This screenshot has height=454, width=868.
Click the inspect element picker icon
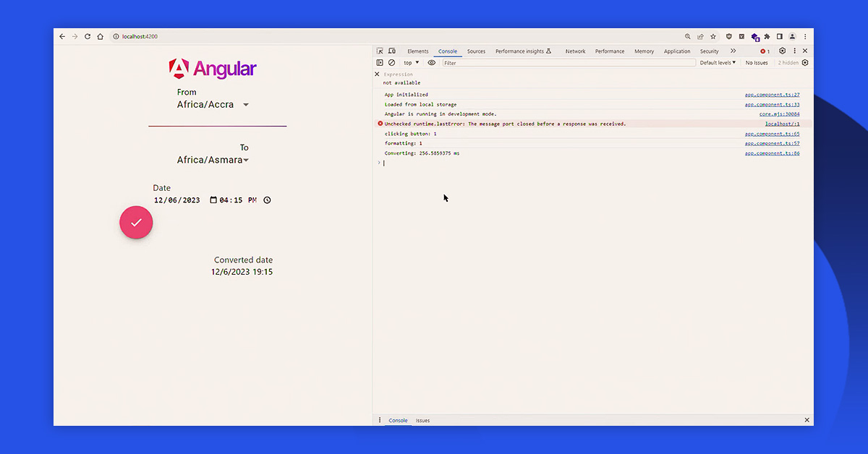(x=380, y=51)
